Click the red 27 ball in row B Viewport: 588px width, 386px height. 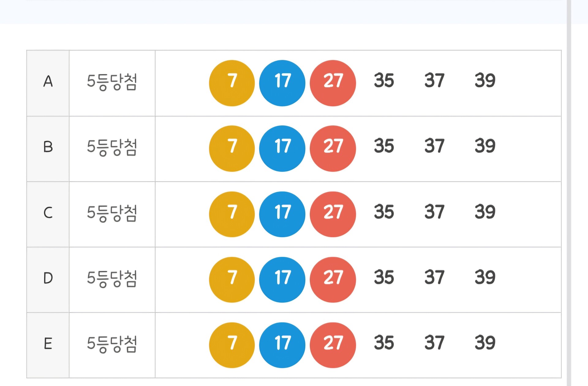333,148
